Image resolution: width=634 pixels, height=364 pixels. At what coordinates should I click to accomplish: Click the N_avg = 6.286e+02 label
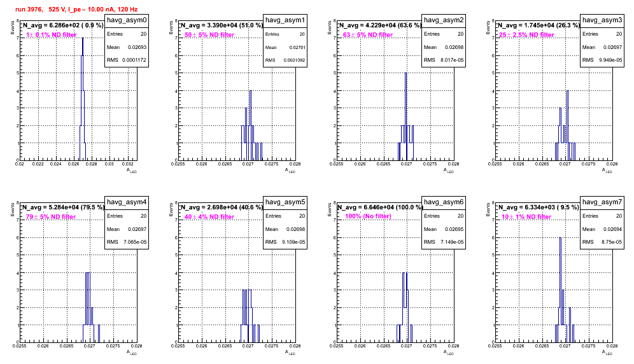click(63, 25)
